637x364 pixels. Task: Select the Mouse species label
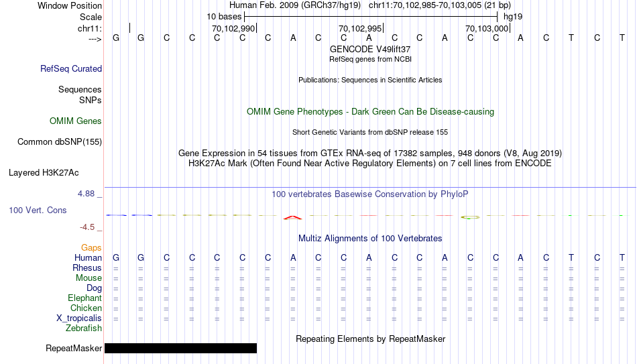(x=89, y=278)
